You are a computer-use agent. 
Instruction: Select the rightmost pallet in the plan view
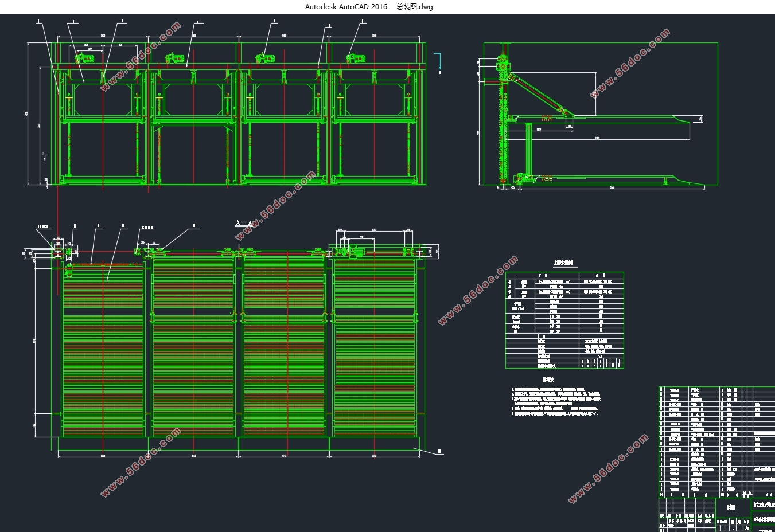(374, 347)
